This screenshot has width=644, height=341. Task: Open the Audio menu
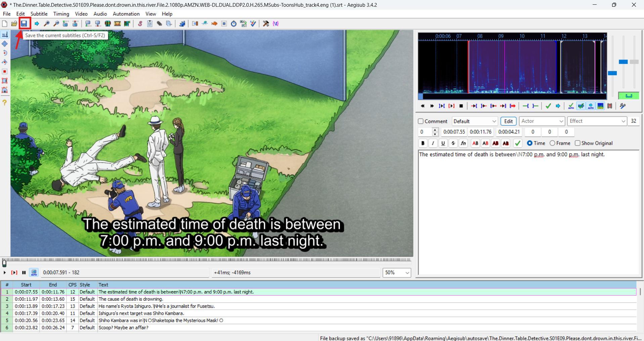coord(100,14)
